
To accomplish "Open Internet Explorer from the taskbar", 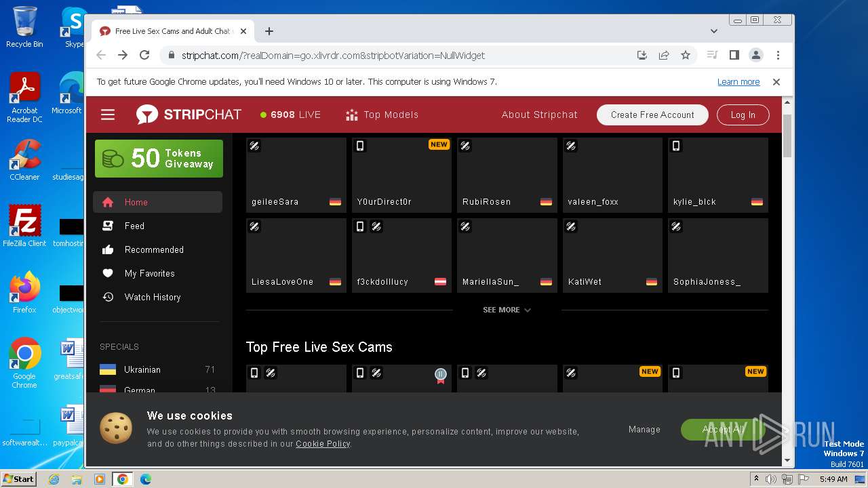I will (54, 479).
